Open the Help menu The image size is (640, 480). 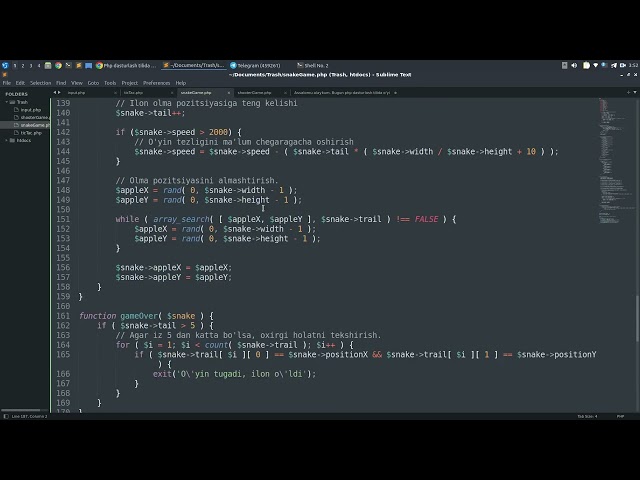(x=181, y=83)
